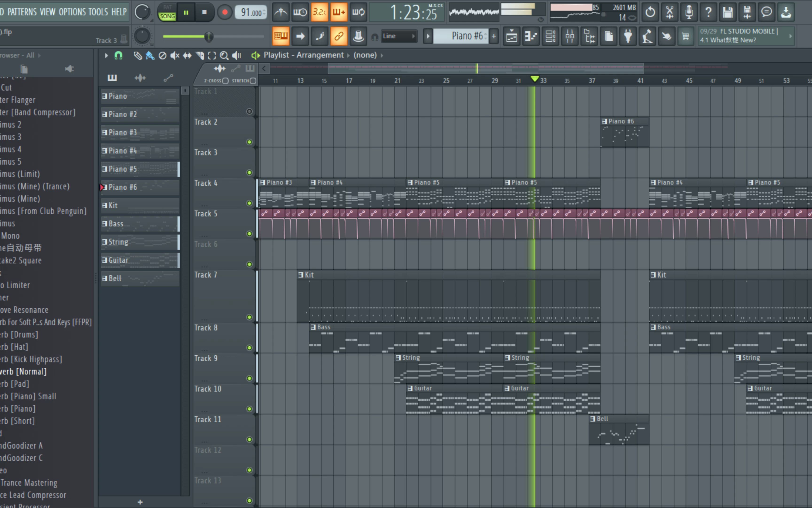812x508 pixels.
Task: Add a new pattern with plus button
Action: coord(494,36)
